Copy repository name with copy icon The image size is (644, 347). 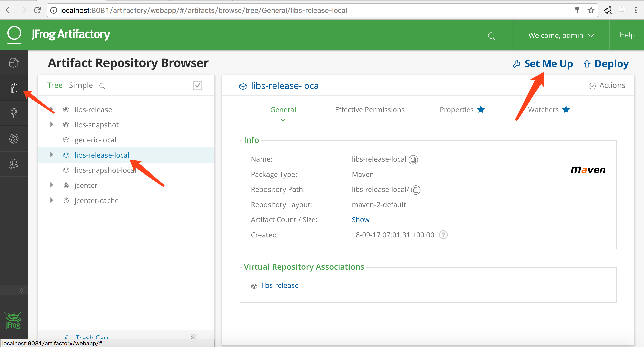click(413, 160)
